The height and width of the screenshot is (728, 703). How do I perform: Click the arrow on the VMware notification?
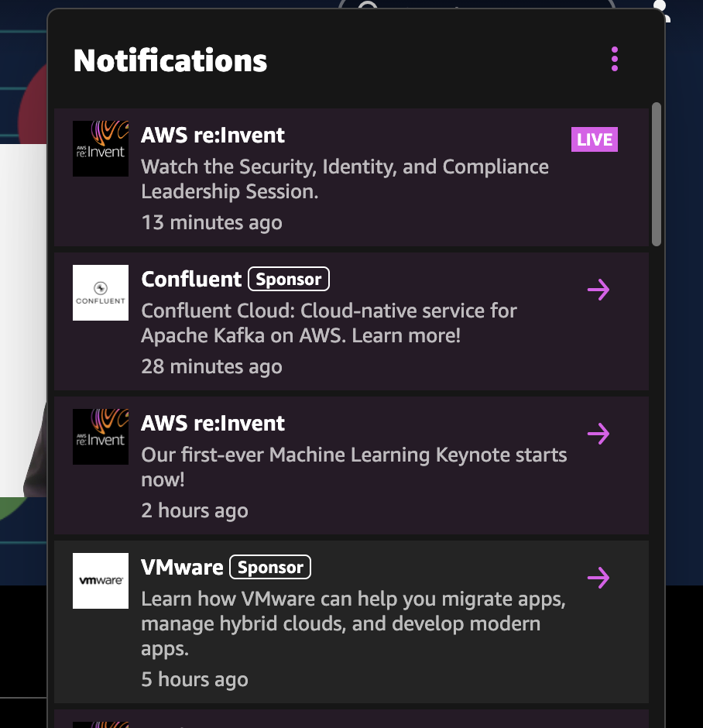(x=598, y=578)
